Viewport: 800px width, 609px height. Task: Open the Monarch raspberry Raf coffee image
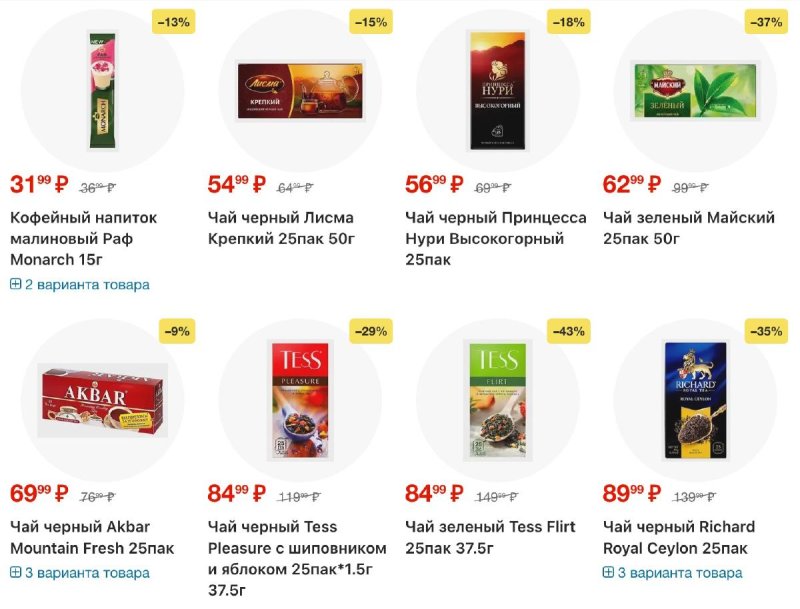tap(103, 91)
